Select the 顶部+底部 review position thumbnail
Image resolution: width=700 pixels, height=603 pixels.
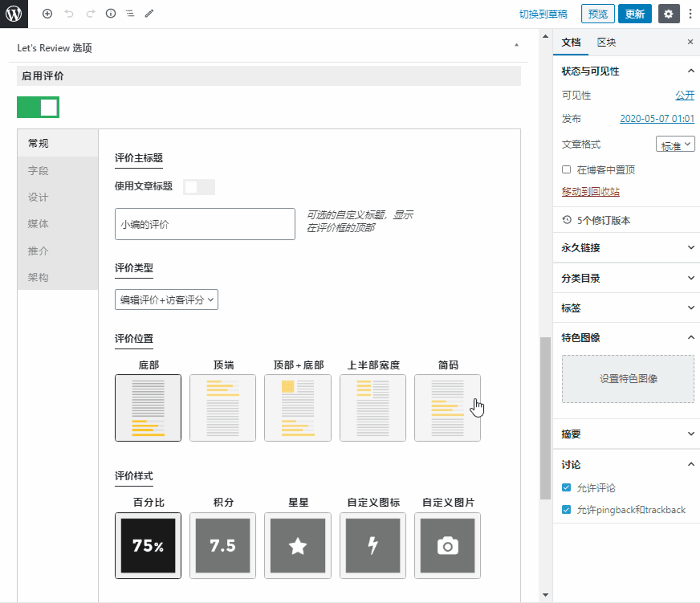(x=298, y=408)
